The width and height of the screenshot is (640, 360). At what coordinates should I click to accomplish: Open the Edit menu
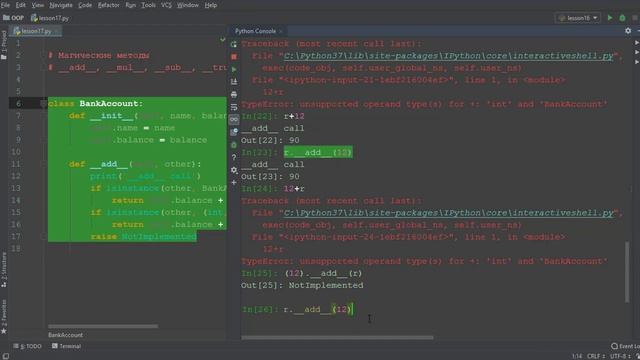tap(20, 5)
